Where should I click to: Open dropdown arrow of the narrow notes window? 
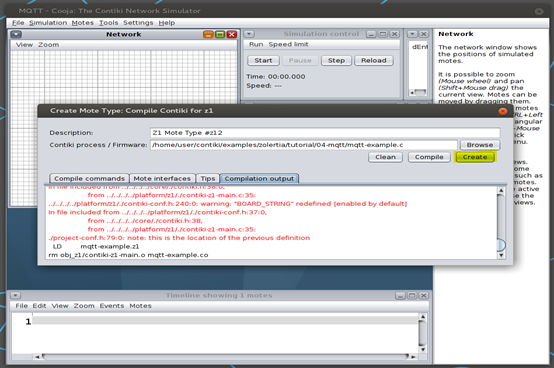click(x=412, y=34)
